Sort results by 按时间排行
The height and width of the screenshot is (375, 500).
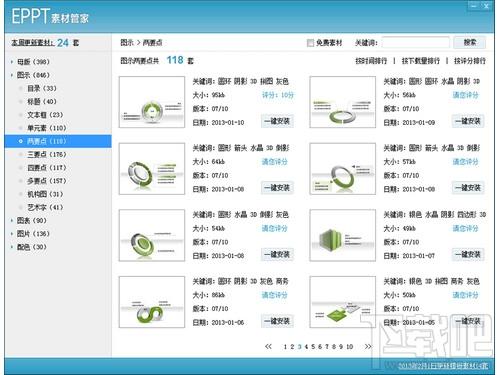click(371, 61)
